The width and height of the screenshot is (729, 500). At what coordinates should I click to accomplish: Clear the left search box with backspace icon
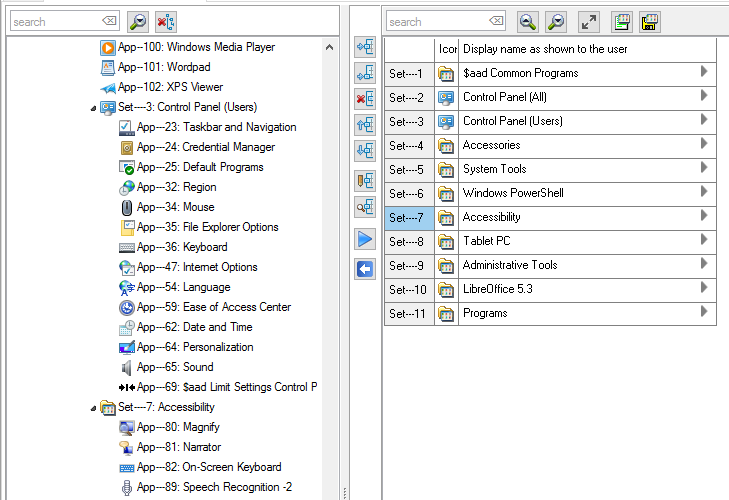pos(109,21)
